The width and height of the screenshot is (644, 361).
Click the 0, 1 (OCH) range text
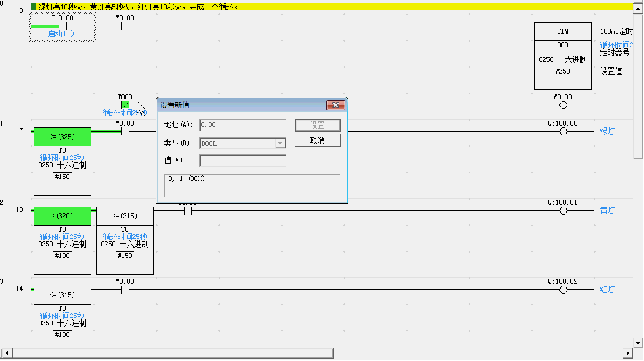point(186,179)
